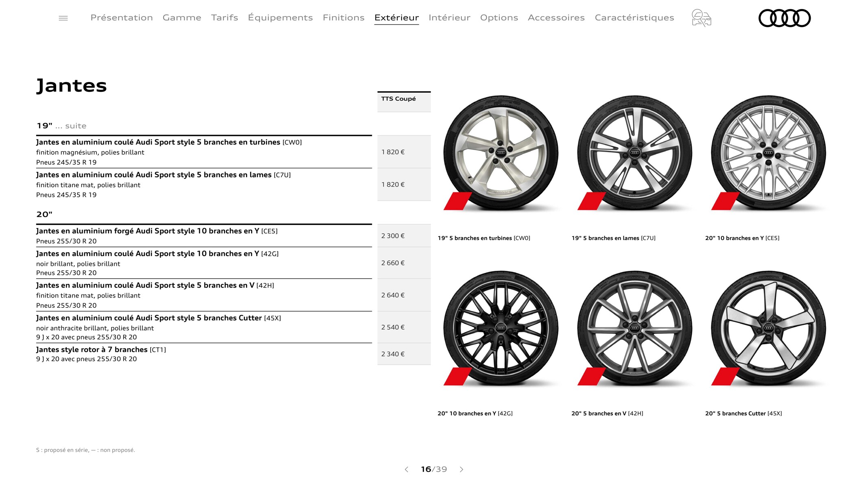Open the hamburger menu icon

63,18
